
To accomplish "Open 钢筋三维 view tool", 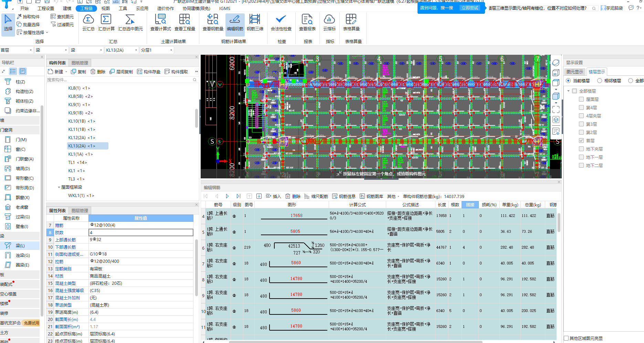I will pyautogui.click(x=255, y=23).
